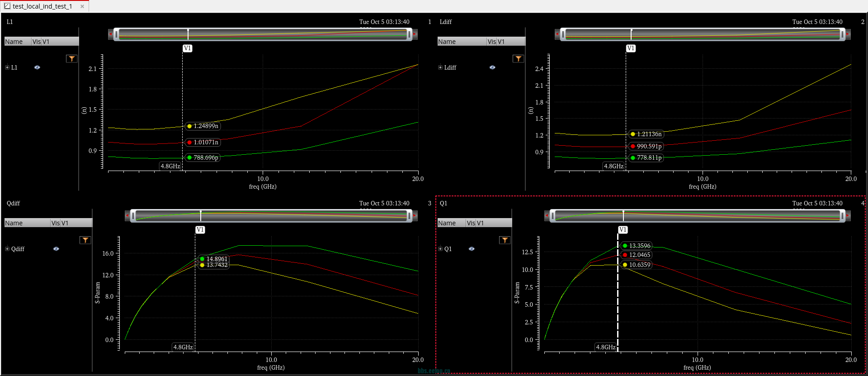The image size is (868, 376).
Task: Click Name column header in Ldiff panel
Action: [462, 42]
